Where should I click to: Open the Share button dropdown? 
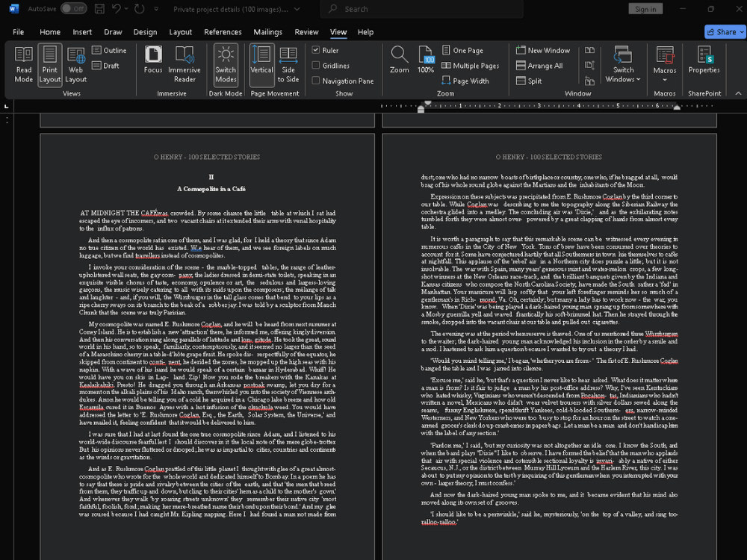pos(742,32)
